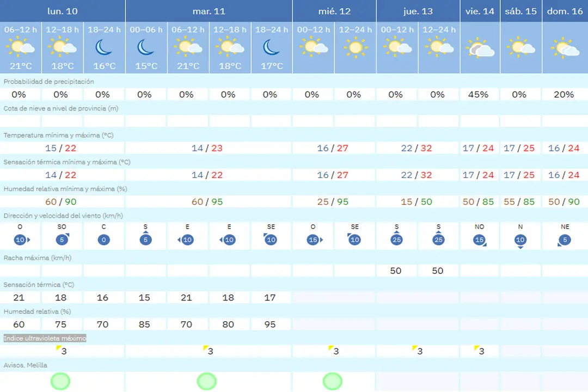Viewport: 588px width, 392px height.
Task: Click the 60 / 90 humidity cell for lun. 10
Action: coord(61,202)
